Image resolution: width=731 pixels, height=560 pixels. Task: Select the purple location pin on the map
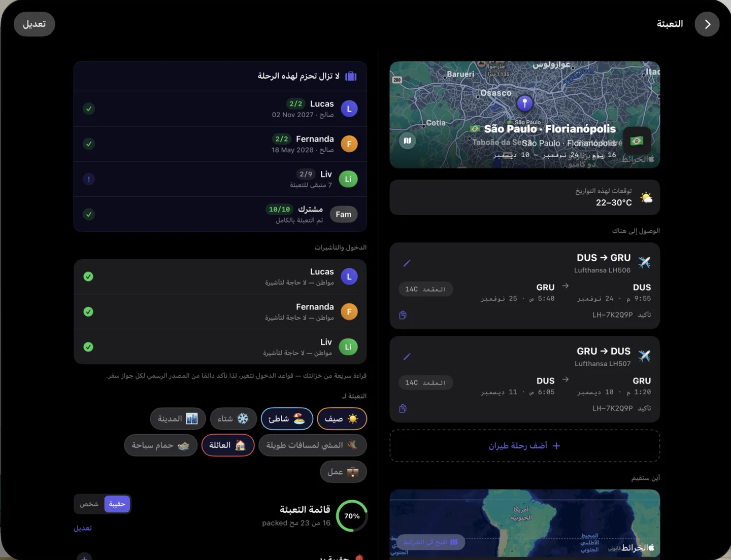(524, 103)
